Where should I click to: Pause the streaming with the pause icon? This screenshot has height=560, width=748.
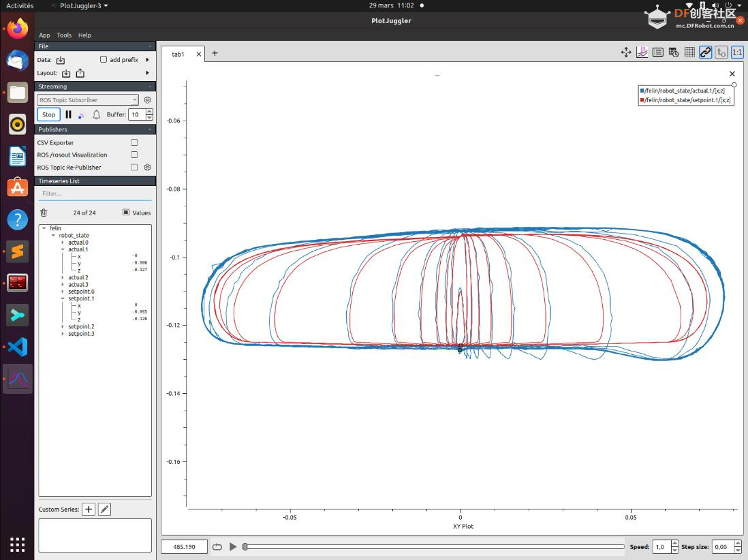coord(68,114)
